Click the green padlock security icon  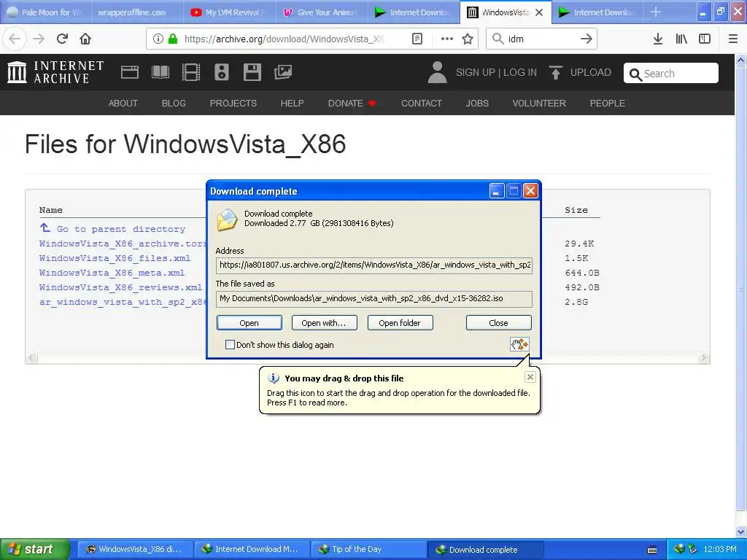click(x=173, y=39)
